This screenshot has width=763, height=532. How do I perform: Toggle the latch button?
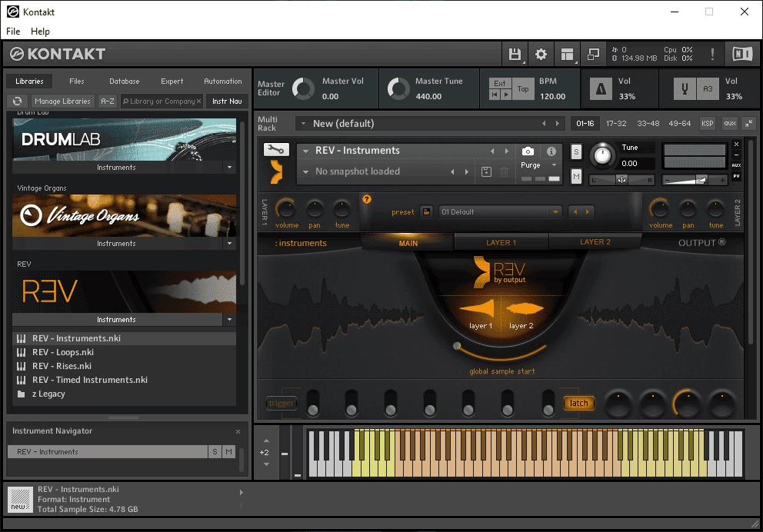[578, 403]
